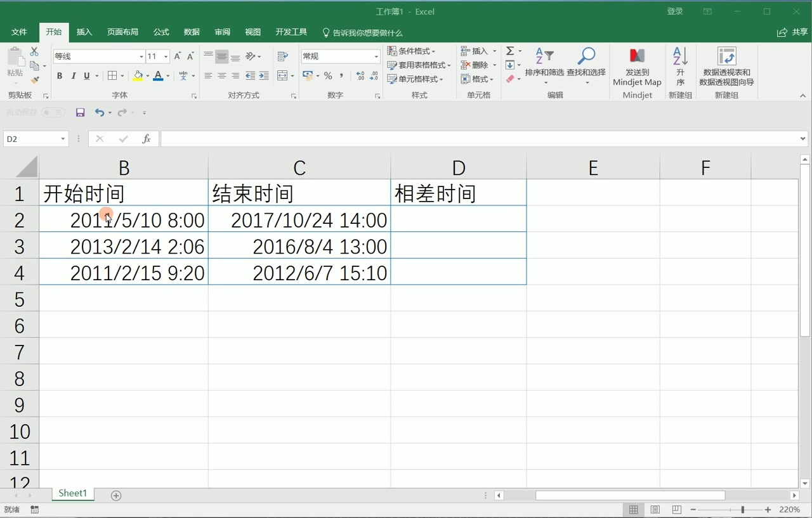Open the File (文件) tab
812x518 pixels.
click(20, 32)
